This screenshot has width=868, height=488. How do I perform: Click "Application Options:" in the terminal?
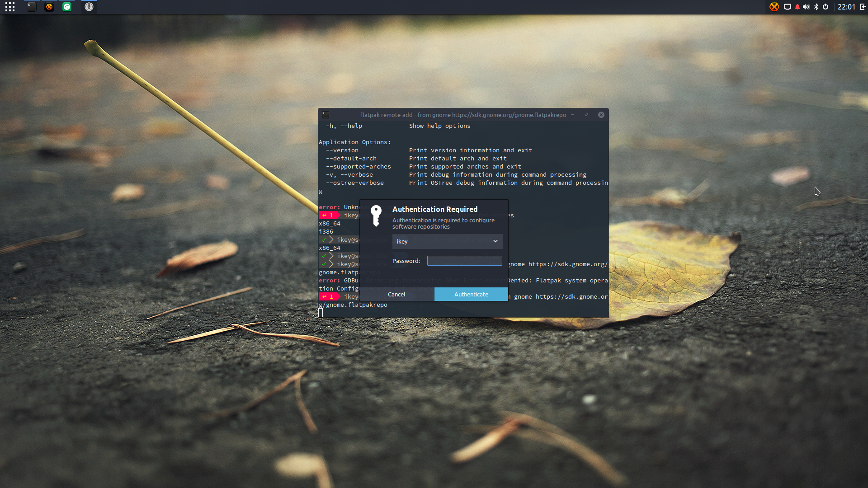[x=355, y=142]
